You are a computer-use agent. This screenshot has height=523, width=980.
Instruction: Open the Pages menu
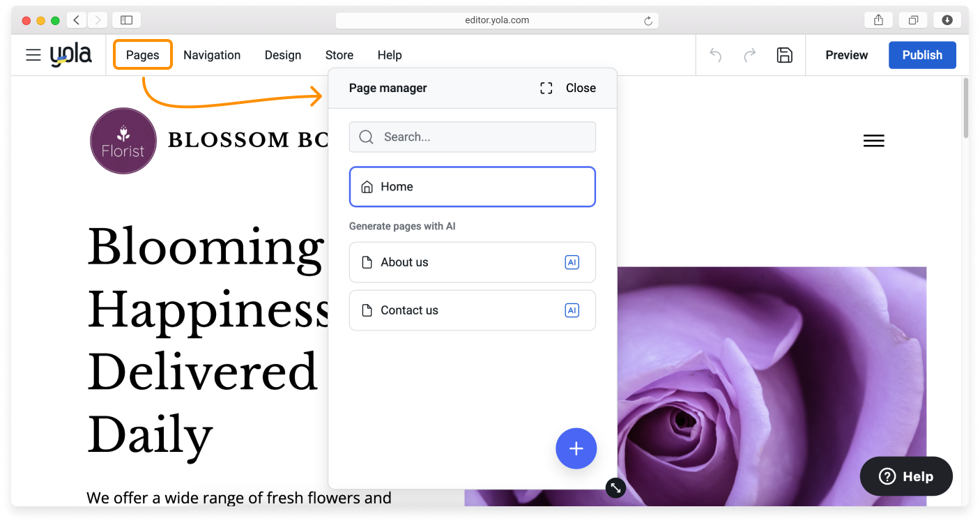click(143, 55)
